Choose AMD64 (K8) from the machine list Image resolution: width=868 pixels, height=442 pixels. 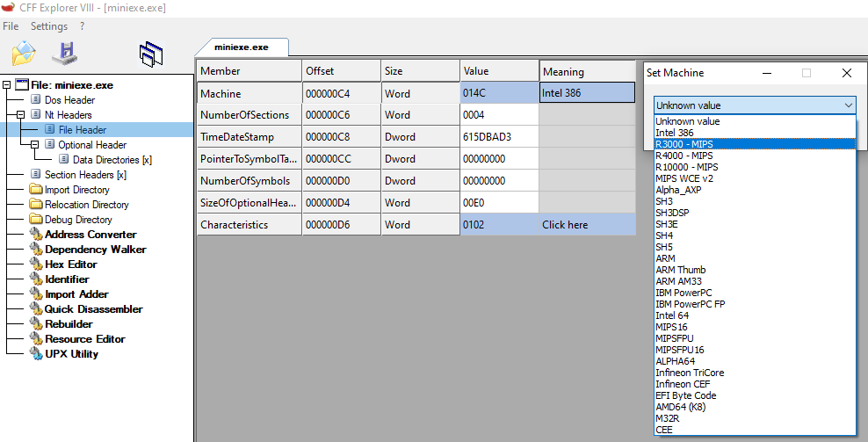(680, 407)
